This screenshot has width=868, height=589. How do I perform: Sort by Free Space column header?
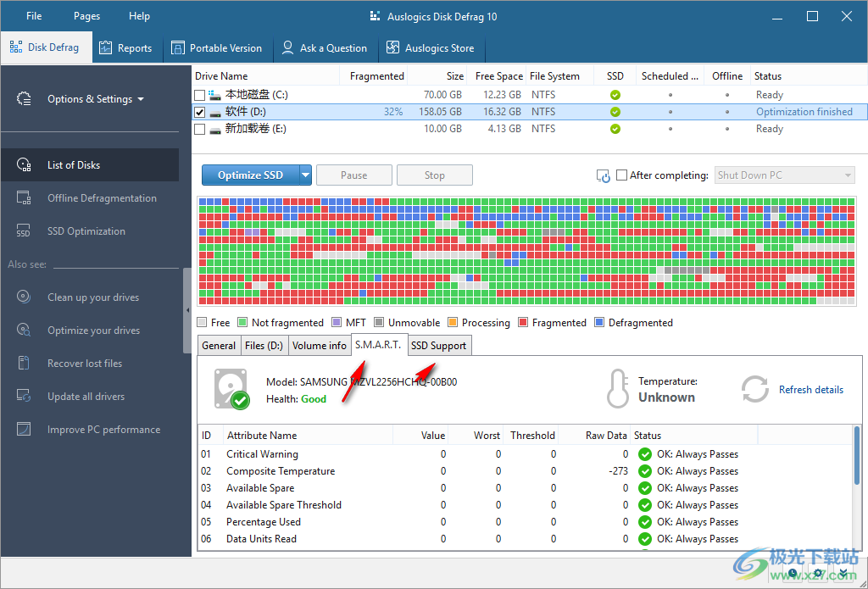pyautogui.click(x=497, y=75)
